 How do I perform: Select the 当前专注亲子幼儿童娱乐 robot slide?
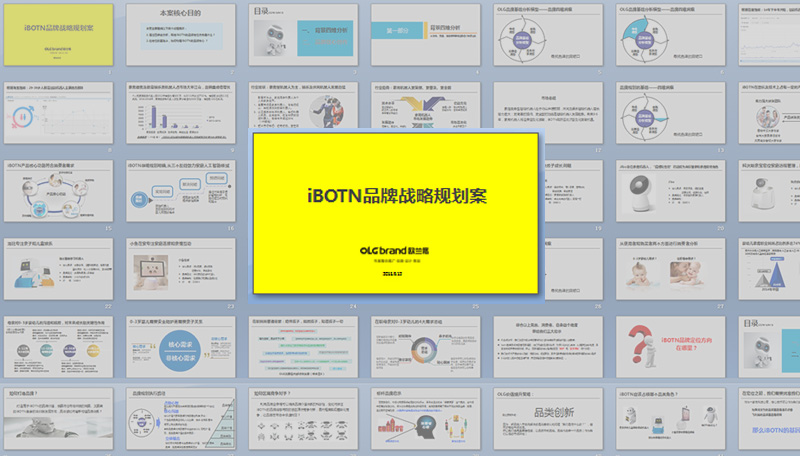click(x=58, y=269)
